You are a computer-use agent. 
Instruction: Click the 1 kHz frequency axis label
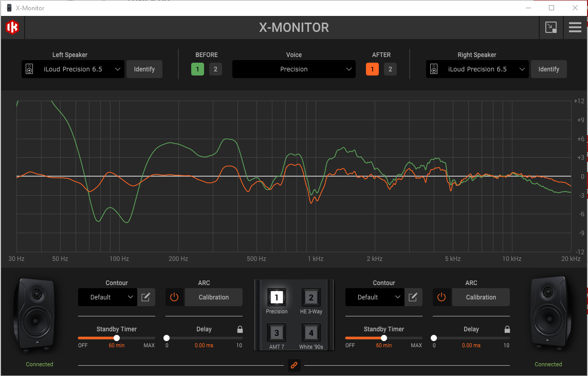(316, 259)
